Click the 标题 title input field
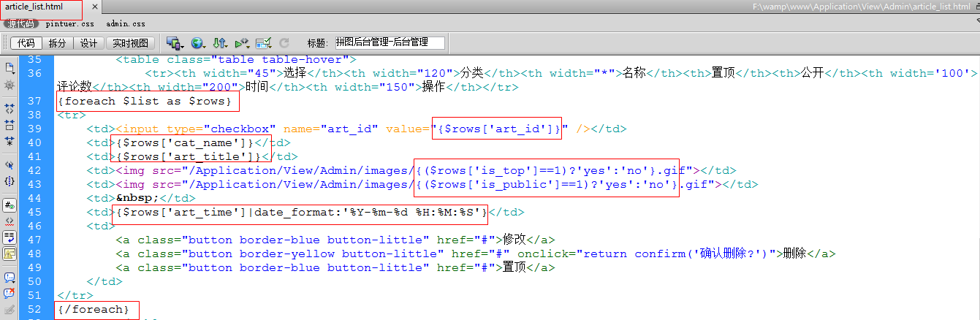 (x=389, y=43)
